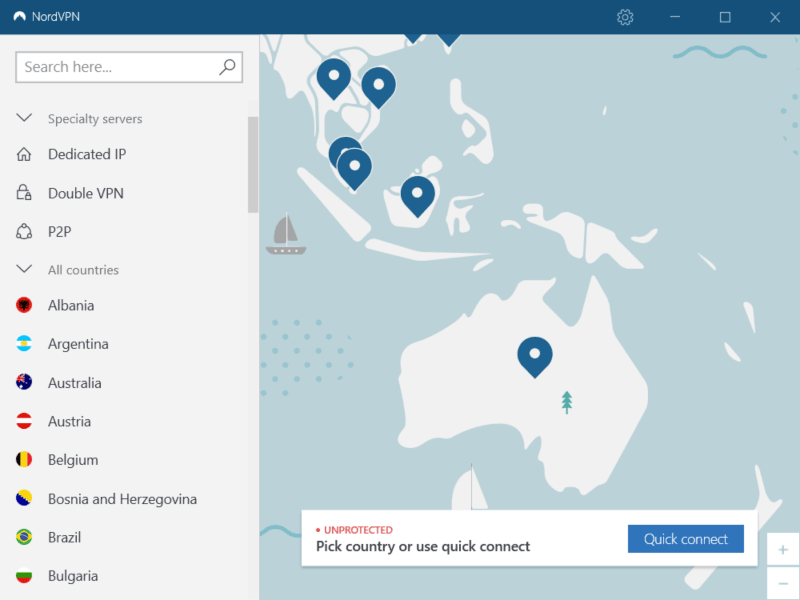
Task: Click the Albania flag icon
Action: [24, 305]
